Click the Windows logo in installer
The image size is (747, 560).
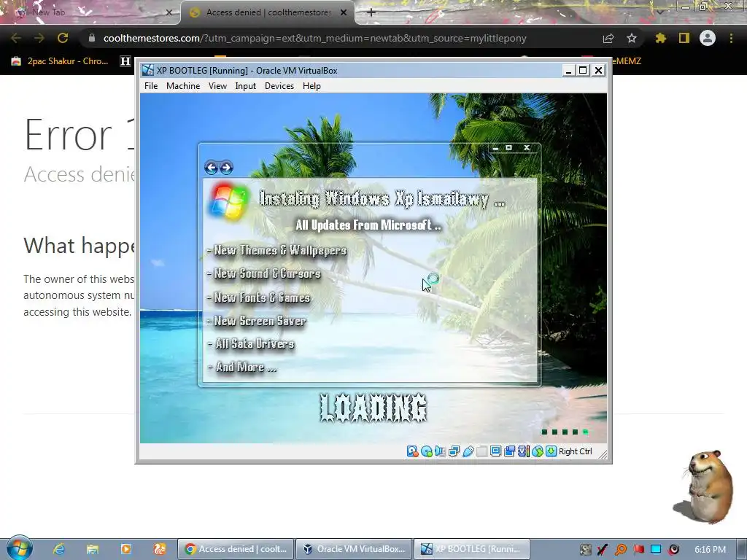pos(228,202)
